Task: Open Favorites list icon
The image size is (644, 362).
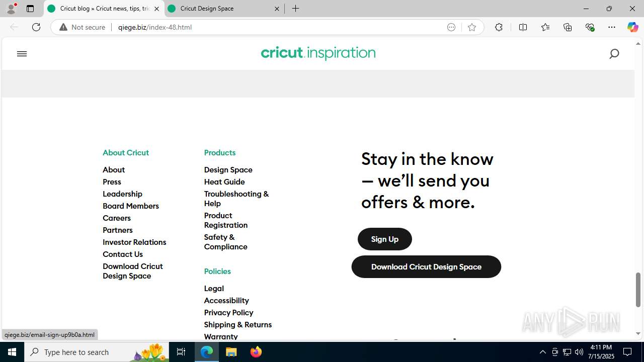Action: (545, 27)
